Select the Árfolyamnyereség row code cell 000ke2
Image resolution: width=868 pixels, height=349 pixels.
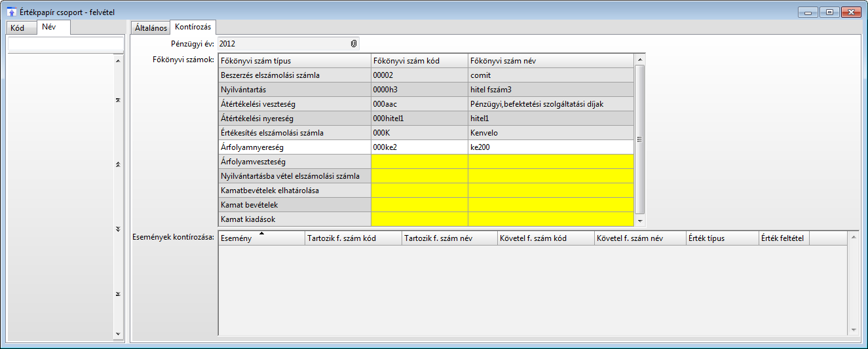coord(419,147)
